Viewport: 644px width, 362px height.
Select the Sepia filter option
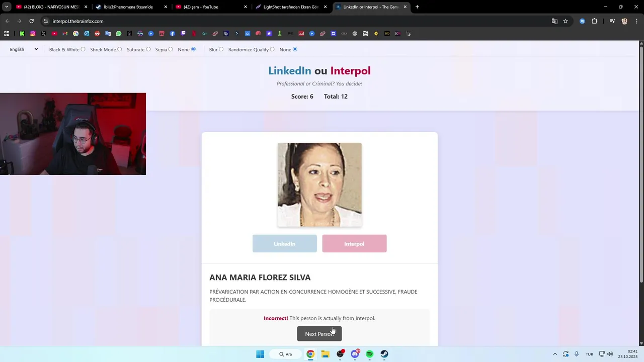[x=171, y=49]
